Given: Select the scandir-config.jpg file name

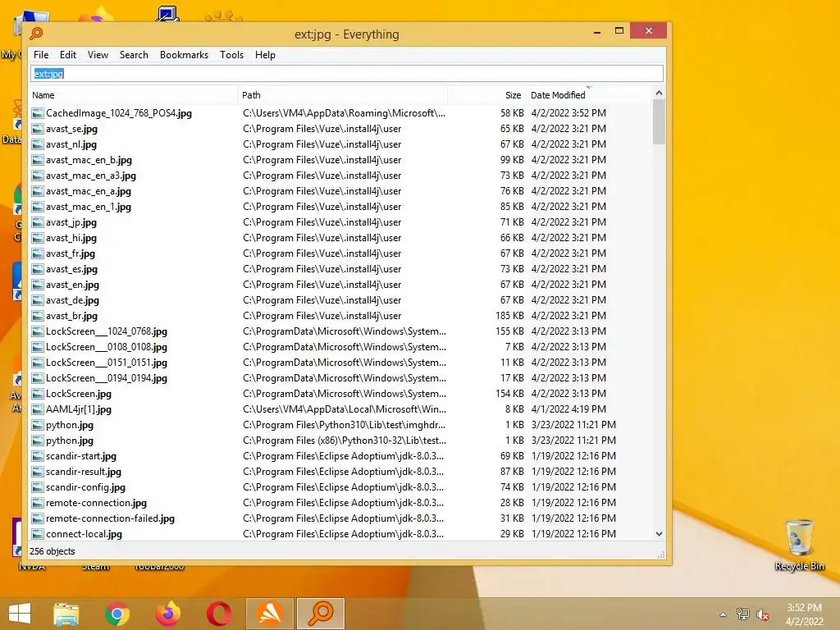Looking at the screenshot, I should pos(85,487).
